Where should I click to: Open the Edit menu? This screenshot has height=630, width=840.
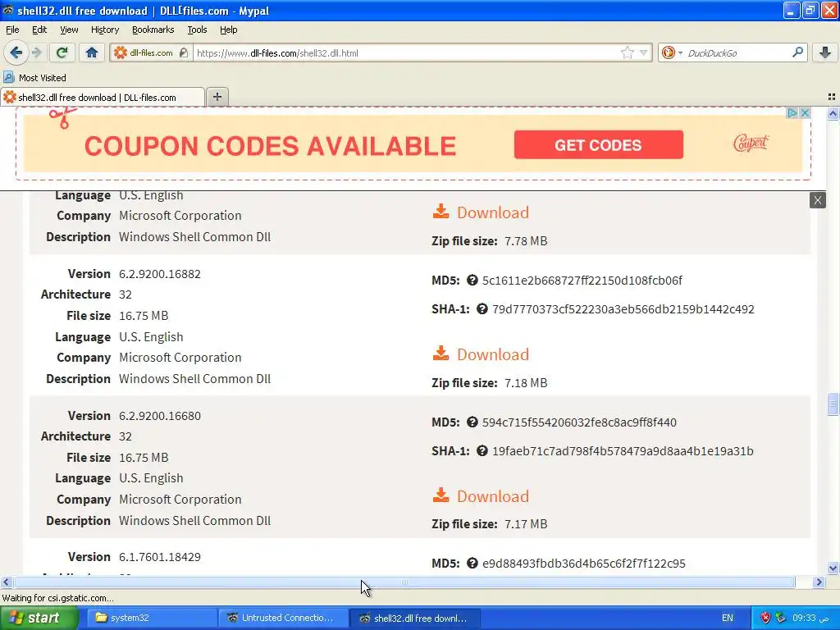(39, 30)
